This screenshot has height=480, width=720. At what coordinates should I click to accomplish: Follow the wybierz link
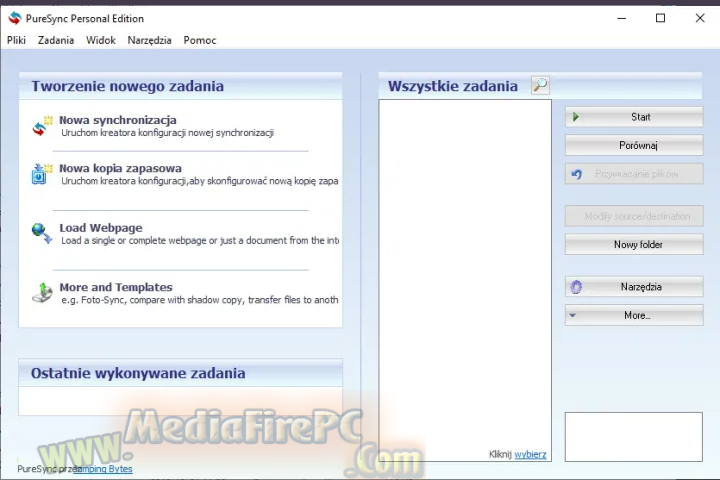[530, 454]
